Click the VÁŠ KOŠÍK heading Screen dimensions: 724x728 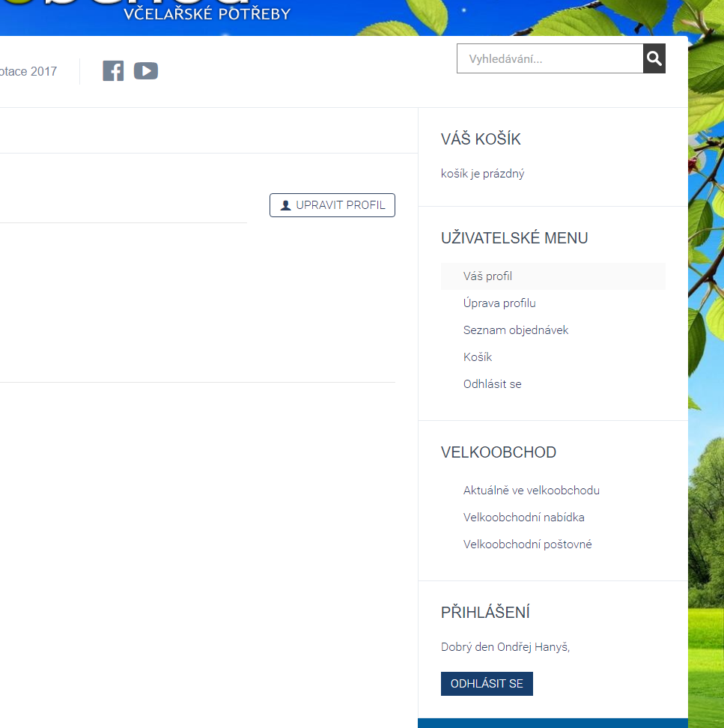pyautogui.click(x=481, y=139)
